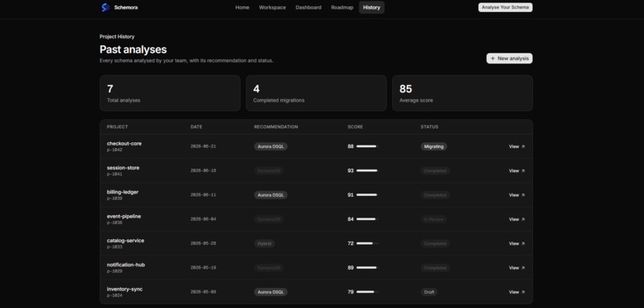Click the Analyse Your Schema button
This screenshot has width=644, height=308.
coord(505,7)
